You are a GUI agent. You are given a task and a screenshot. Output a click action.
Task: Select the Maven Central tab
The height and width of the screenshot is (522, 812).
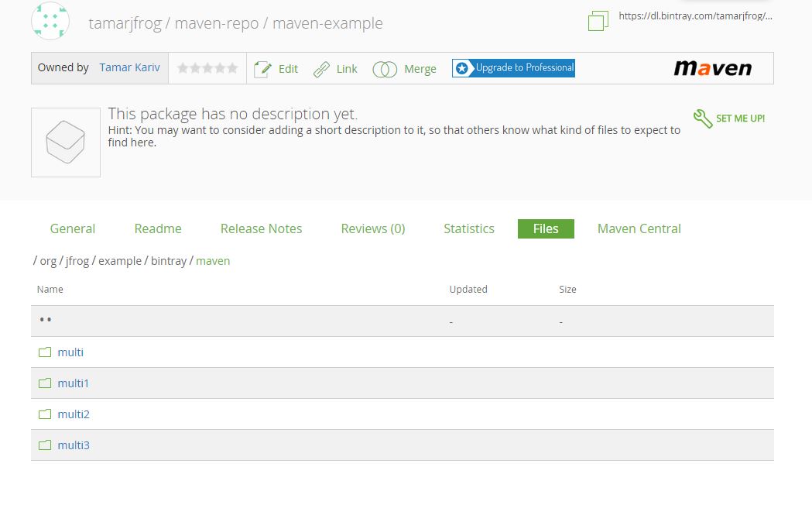coord(639,228)
